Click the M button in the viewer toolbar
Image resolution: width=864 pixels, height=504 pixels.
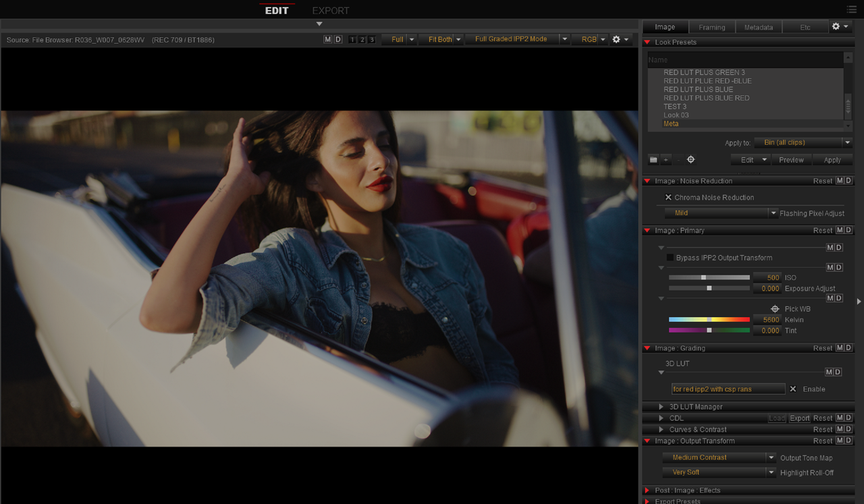[328, 40]
